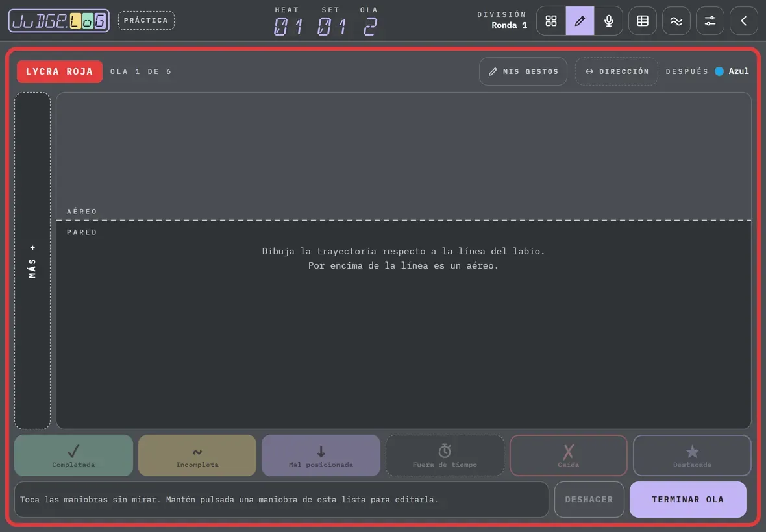Select the blue Azul jersey color dot
The height and width of the screenshot is (532, 766).
coord(719,71)
